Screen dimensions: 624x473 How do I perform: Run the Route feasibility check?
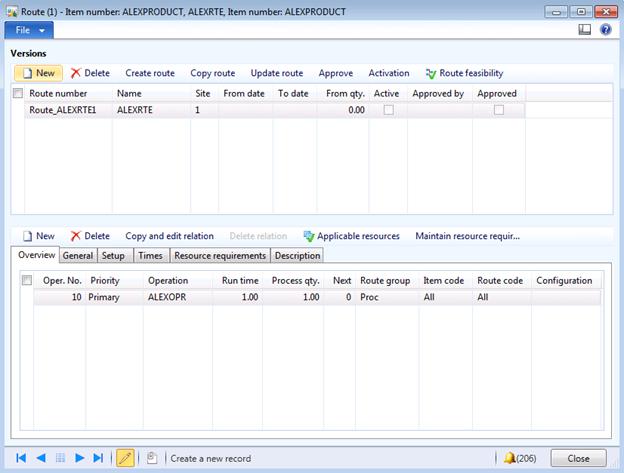point(464,73)
